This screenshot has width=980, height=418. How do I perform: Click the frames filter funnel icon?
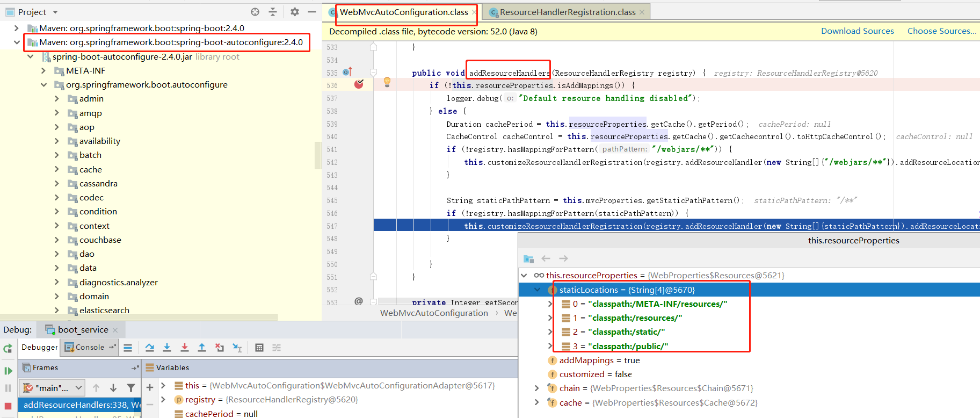tap(131, 387)
